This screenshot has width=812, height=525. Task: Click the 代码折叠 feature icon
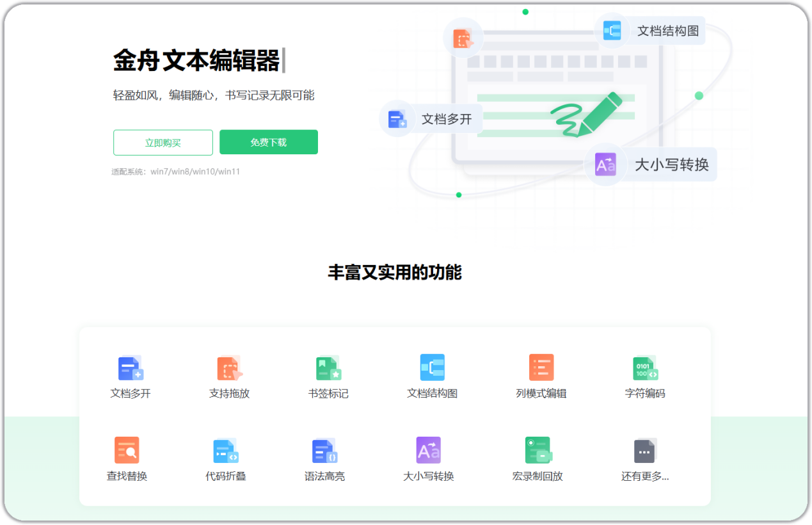pos(226,451)
